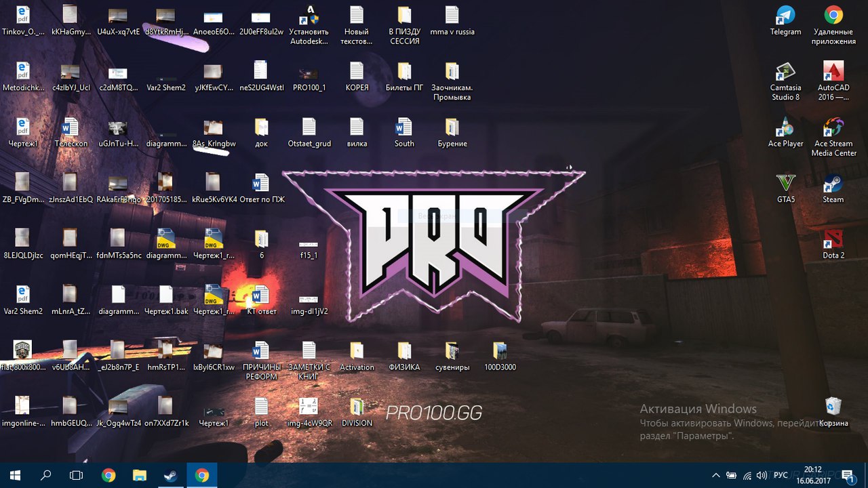Open Steam desktop shortcut
The height and width of the screenshot is (488, 868).
coord(833,188)
